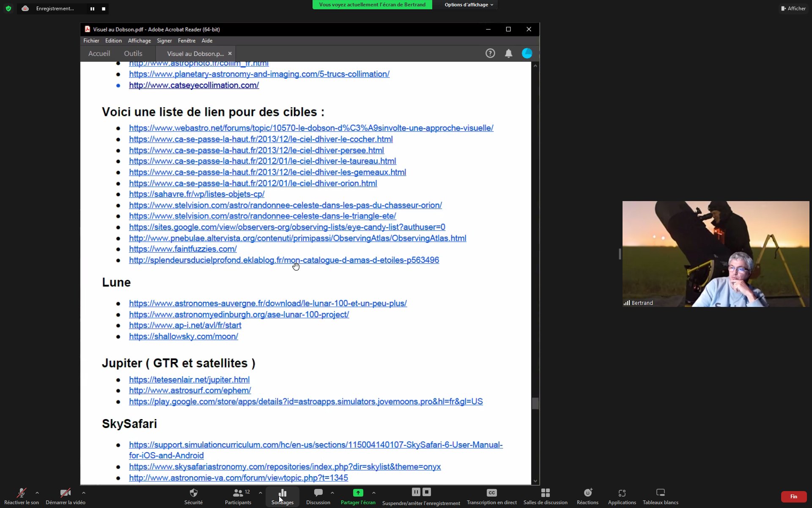Click the green Partager l'écran icon
This screenshot has height=508, width=812.
(x=358, y=493)
